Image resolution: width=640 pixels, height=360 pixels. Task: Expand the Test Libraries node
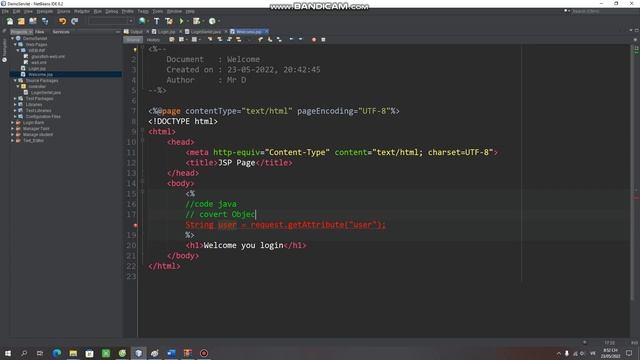16,110
